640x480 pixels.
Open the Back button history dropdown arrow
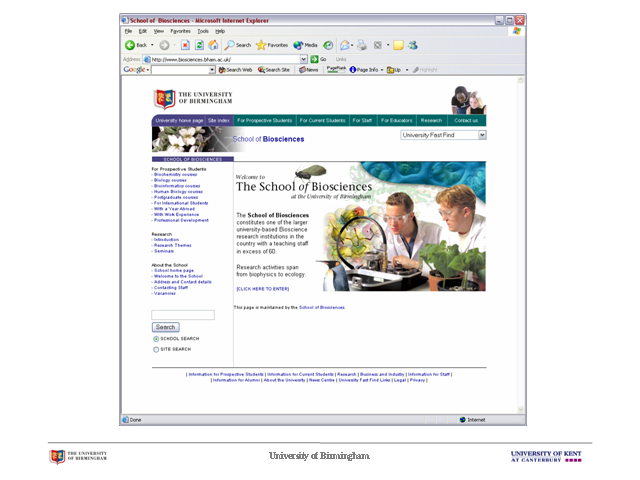coord(152,45)
